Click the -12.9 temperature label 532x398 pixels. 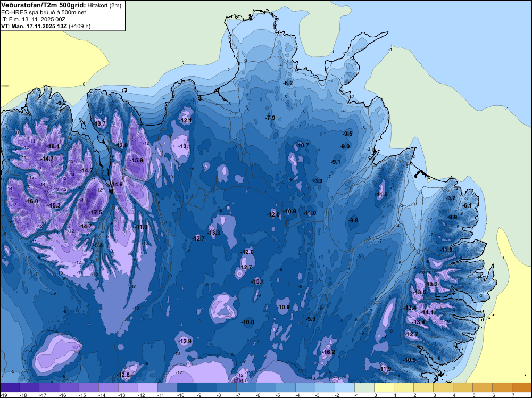[x=185, y=342]
